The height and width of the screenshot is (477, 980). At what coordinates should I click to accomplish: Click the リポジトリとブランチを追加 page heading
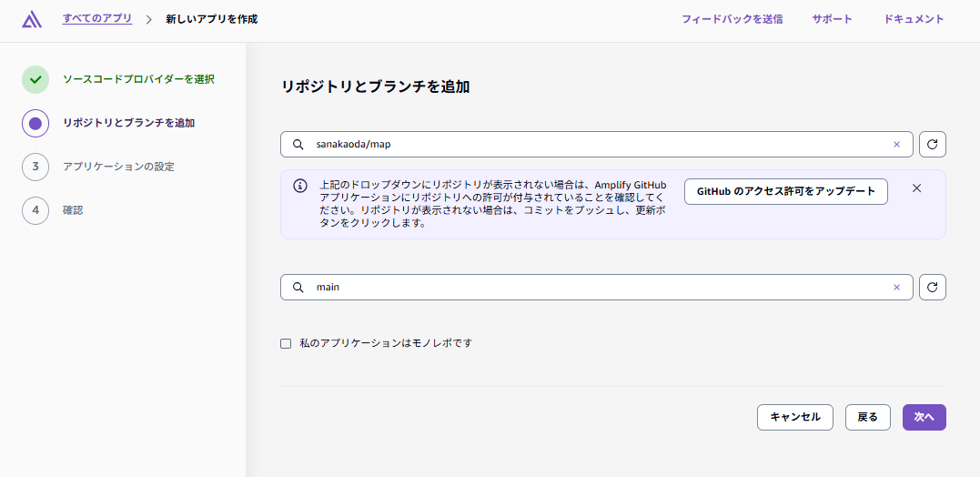tap(375, 86)
